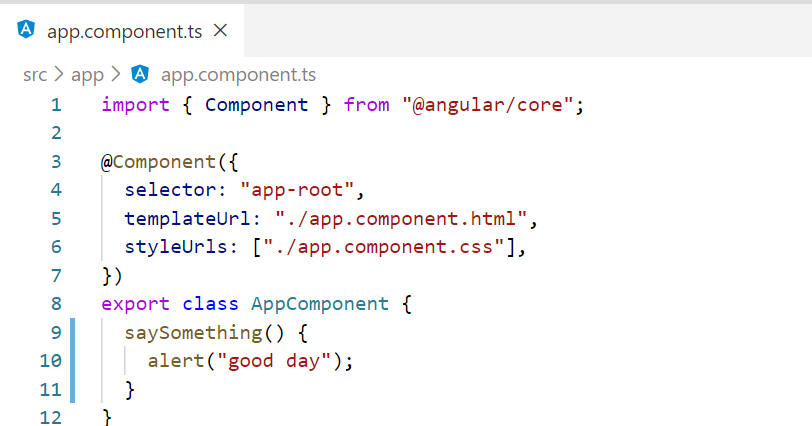812x426 pixels.
Task: Click the 'templateUrl' property name
Action: click(187, 218)
